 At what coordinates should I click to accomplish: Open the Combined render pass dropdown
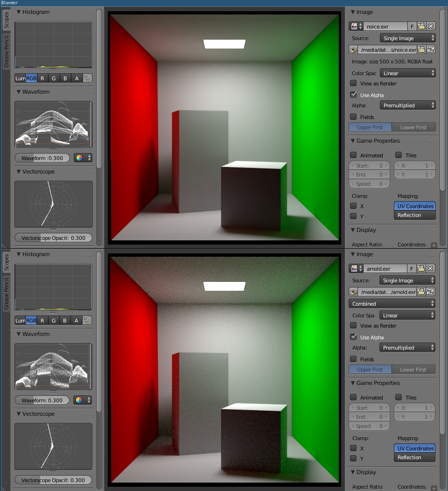[392, 303]
